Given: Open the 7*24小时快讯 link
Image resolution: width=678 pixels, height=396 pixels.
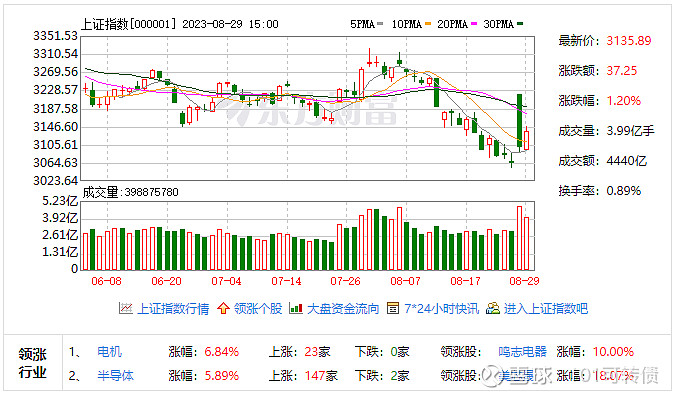Looking at the screenshot, I should pyautogui.click(x=441, y=309).
